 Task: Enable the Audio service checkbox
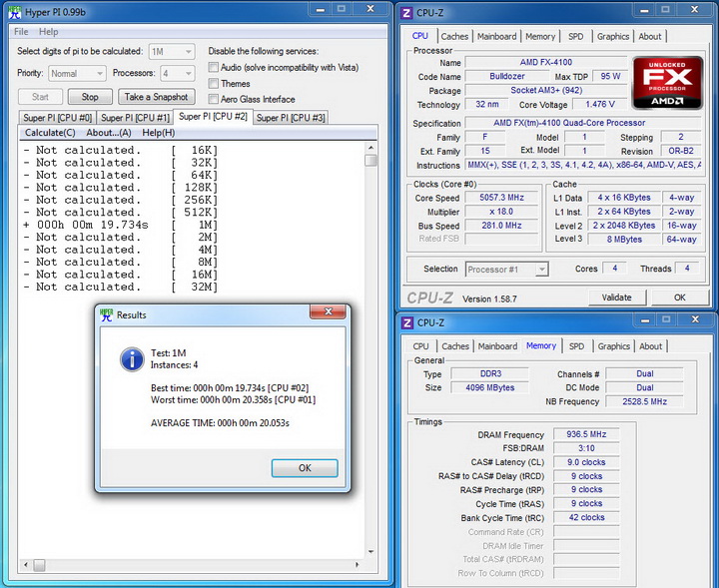pyautogui.click(x=214, y=67)
